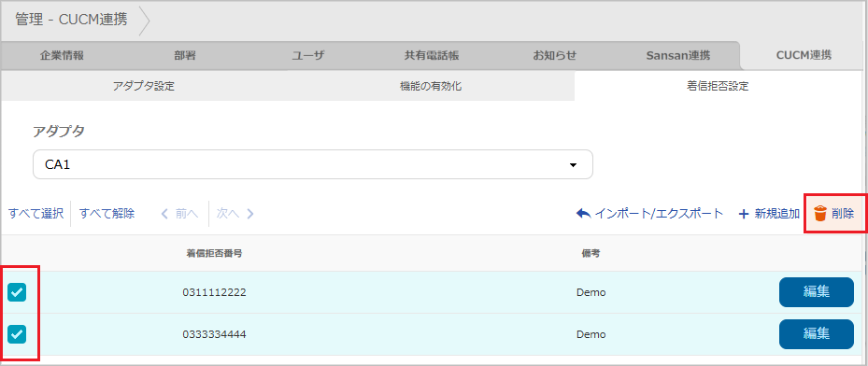Switch to the 企業情報 tab
This screenshot has width=868, height=366.
[x=62, y=56]
